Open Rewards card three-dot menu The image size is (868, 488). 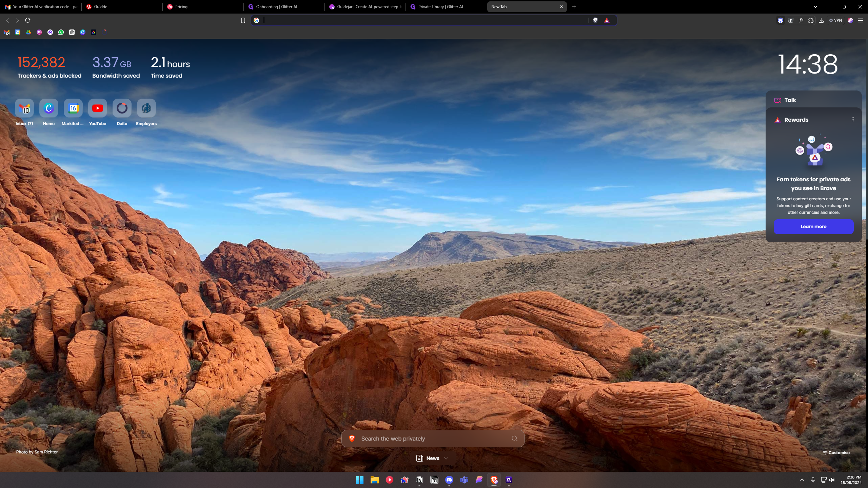[853, 119]
